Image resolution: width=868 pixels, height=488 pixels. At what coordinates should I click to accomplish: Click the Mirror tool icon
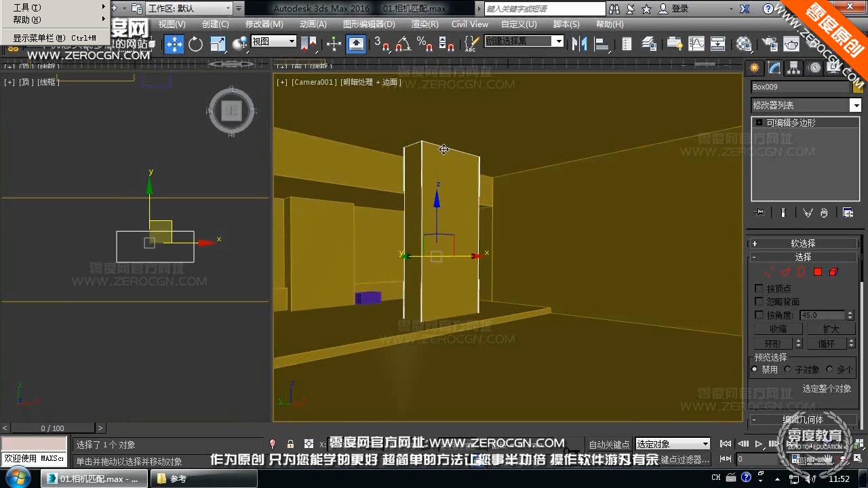[x=579, y=44]
